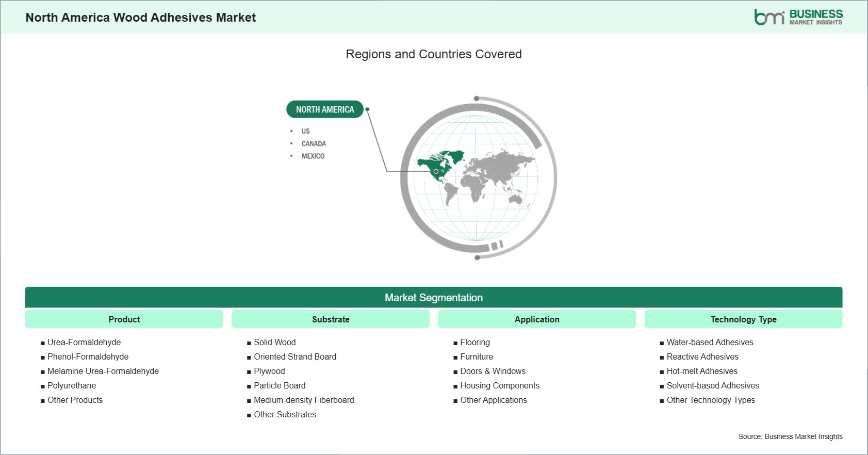The image size is (868, 455).
Task: Click the 'MEXICO' country entry
Action: (313, 156)
